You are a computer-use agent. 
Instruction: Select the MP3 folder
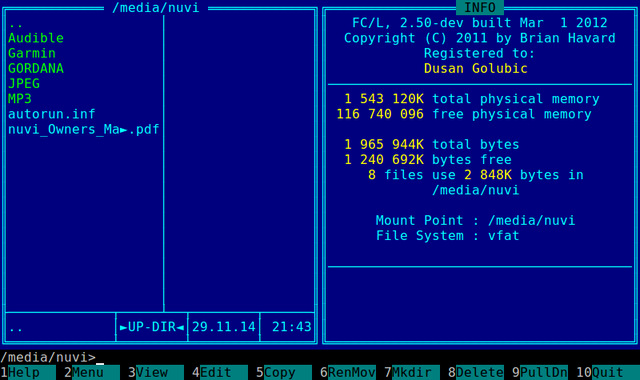pos(20,99)
